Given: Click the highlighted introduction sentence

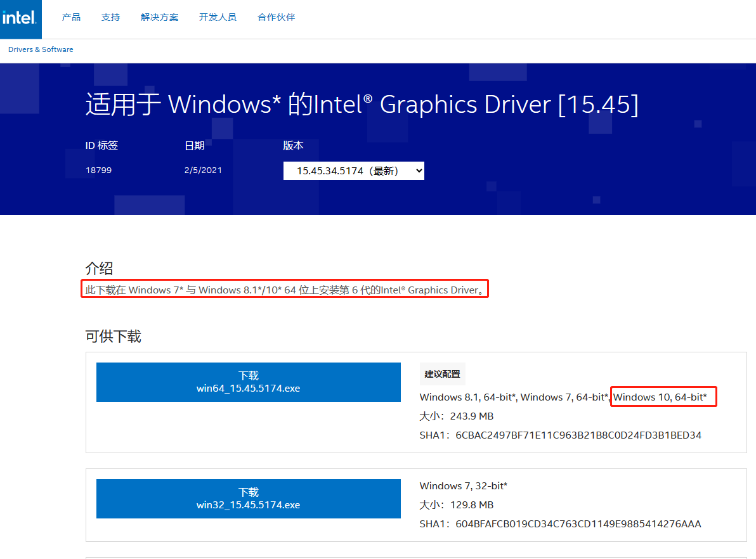Looking at the screenshot, I should tap(283, 290).
